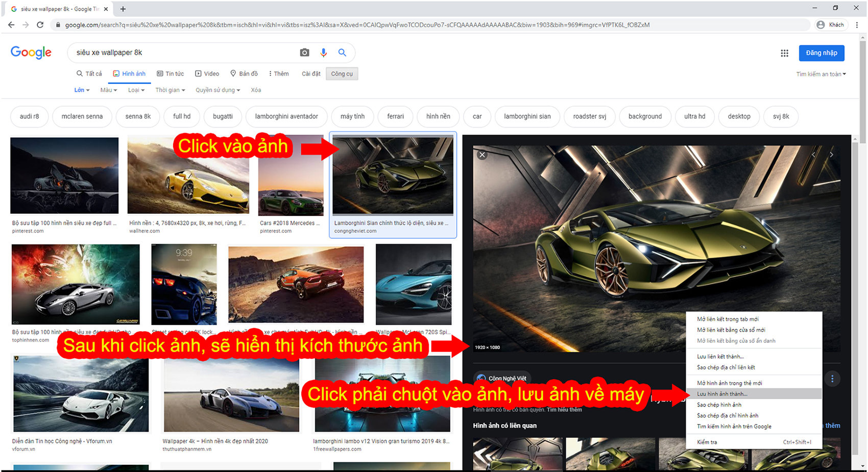Click the search magnifier icon

point(342,53)
